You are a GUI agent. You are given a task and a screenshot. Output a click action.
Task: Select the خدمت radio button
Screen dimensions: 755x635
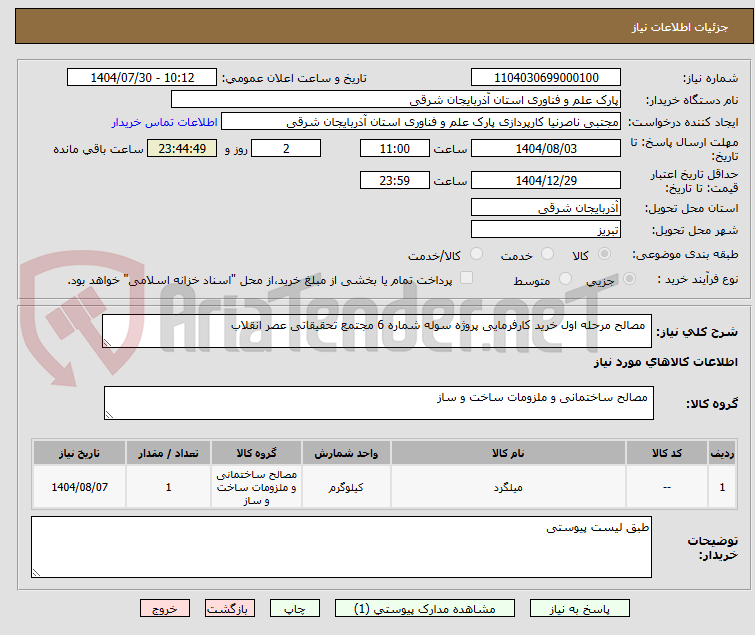tap(547, 254)
